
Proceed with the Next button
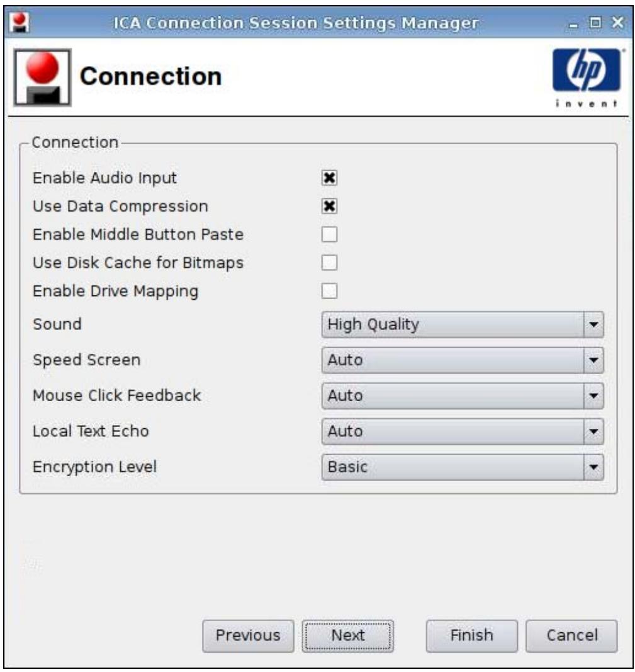(347, 635)
